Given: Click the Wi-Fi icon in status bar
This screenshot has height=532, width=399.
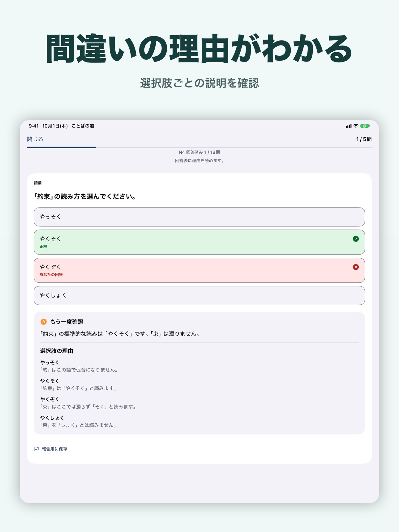Looking at the screenshot, I should pos(356,126).
